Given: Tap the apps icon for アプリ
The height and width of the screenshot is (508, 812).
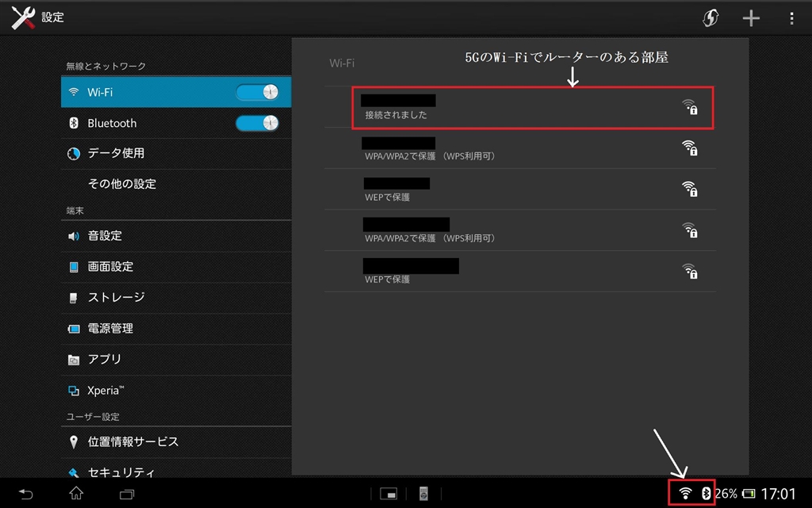Looking at the screenshot, I should (74, 360).
